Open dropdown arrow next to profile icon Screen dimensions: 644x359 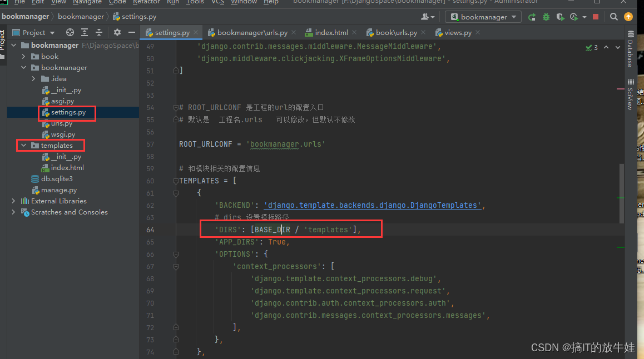(x=584, y=17)
